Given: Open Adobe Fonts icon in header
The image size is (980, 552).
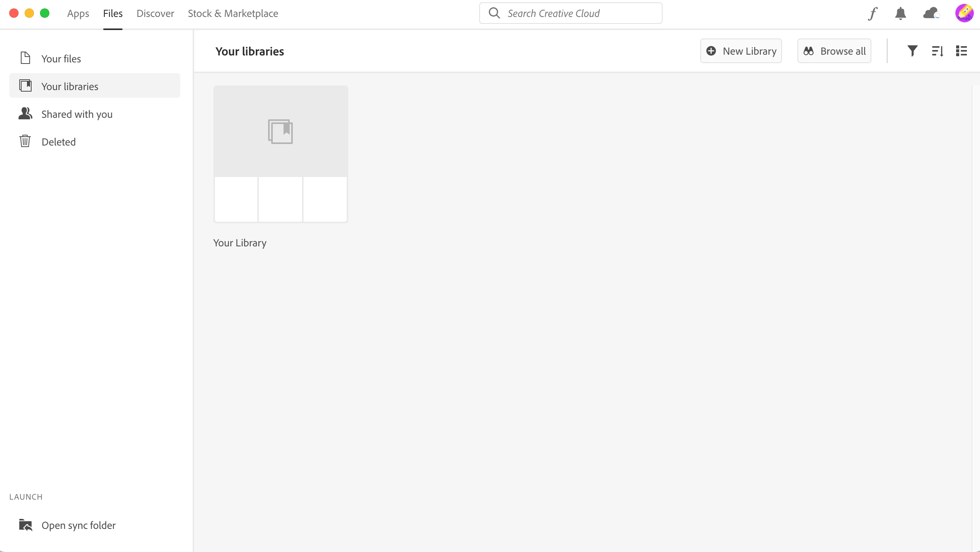Looking at the screenshot, I should pyautogui.click(x=873, y=13).
